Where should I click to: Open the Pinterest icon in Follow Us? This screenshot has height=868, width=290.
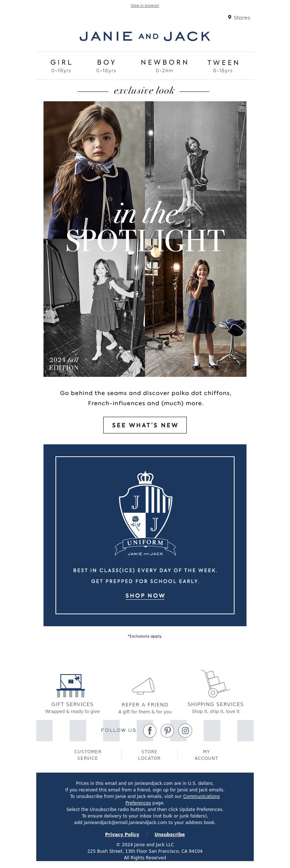pyautogui.click(x=167, y=730)
